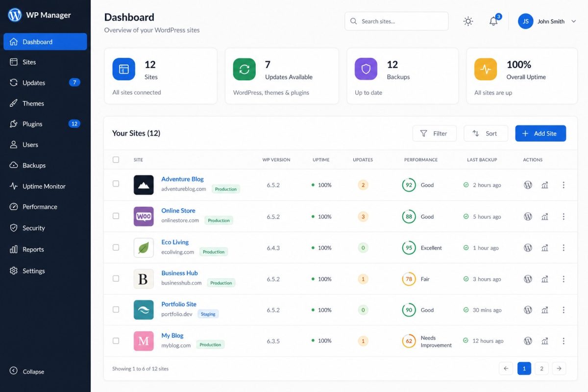The image size is (588, 392).
Task: Open WordPress admin for My Blog
Action: tap(528, 341)
